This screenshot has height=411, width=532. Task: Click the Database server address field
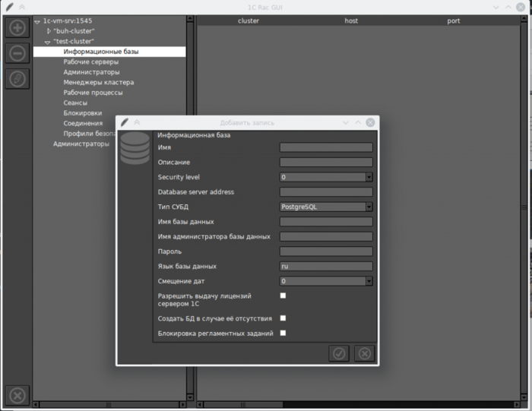point(326,192)
